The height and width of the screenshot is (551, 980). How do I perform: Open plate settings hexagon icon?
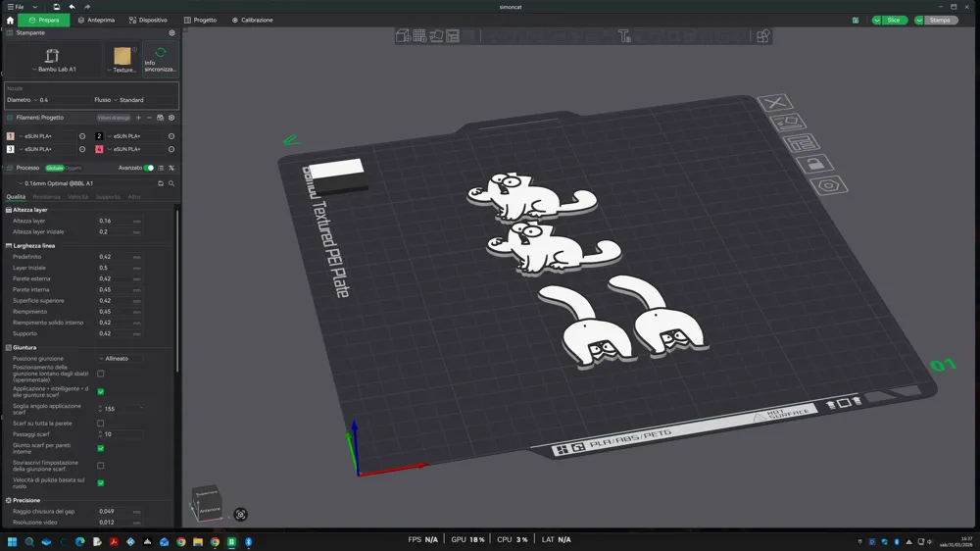point(829,185)
